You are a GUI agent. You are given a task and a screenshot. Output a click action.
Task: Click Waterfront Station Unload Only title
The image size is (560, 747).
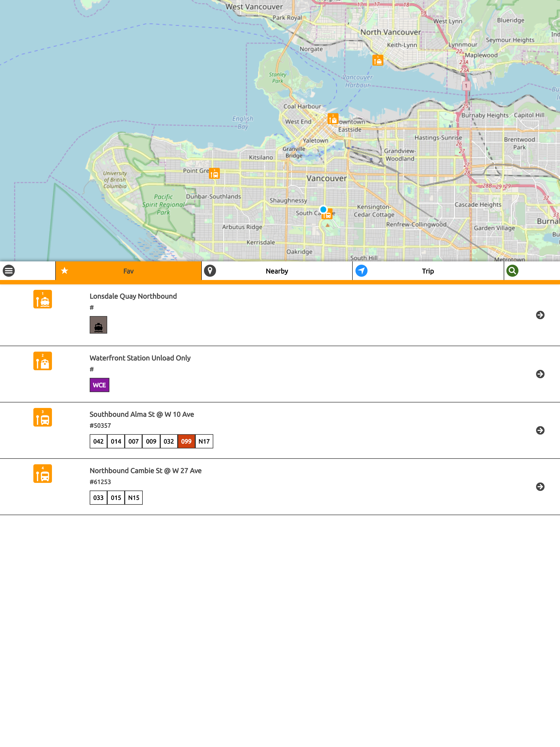point(140,358)
